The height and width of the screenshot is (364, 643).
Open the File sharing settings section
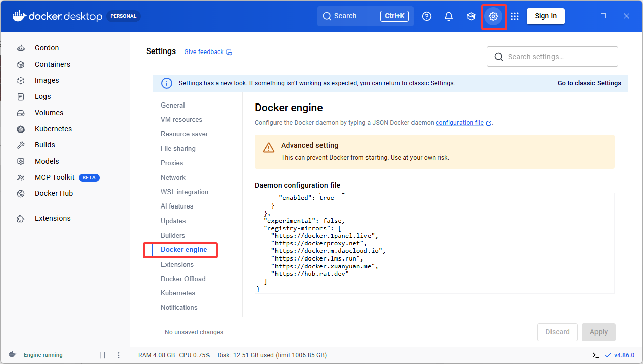coord(178,149)
